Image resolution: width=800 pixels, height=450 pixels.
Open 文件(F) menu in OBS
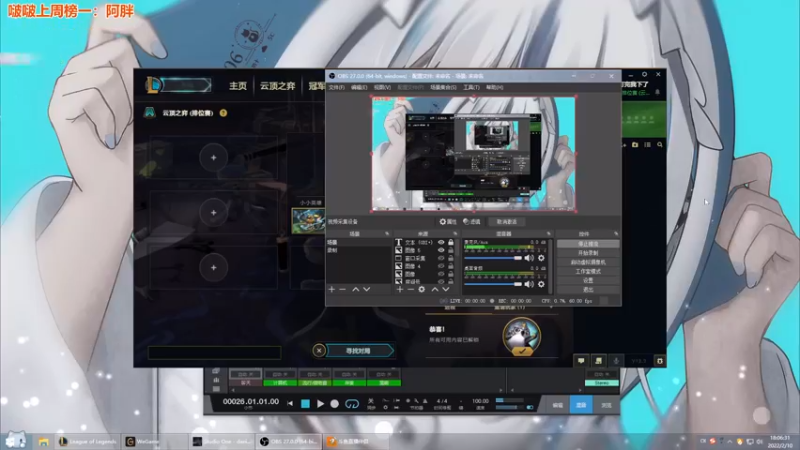[336, 87]
